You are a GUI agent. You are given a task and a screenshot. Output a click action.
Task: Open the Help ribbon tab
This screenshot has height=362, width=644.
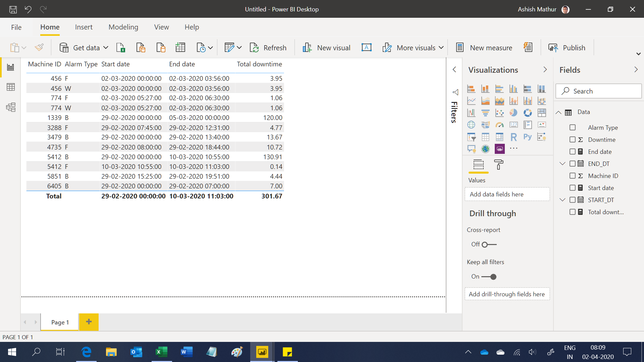[x=192, y=27]
